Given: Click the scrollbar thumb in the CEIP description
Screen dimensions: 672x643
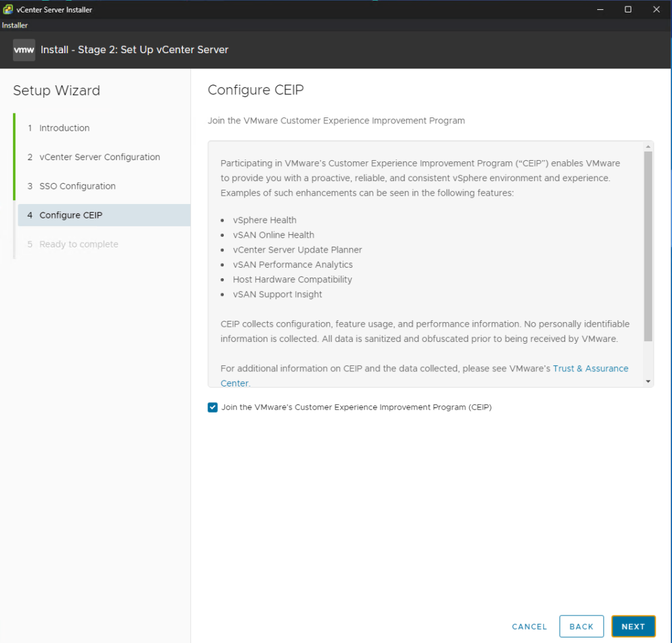Looking at the screenshot, I should (x=648, y=246).
